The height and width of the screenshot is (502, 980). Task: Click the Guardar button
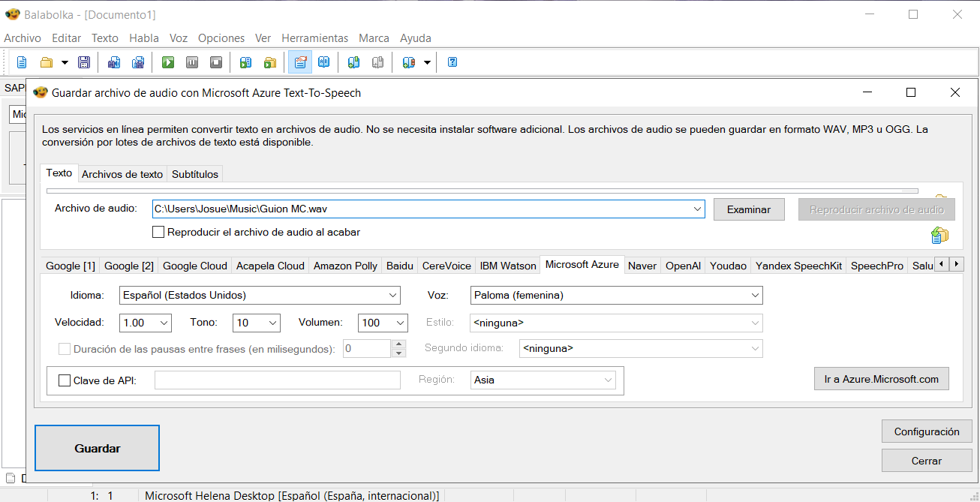(98, 448)
